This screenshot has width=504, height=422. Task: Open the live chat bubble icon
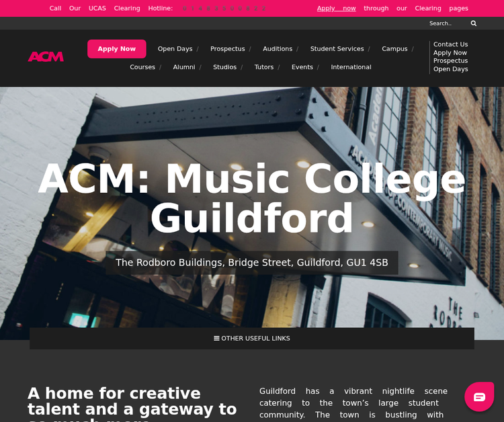479,396
